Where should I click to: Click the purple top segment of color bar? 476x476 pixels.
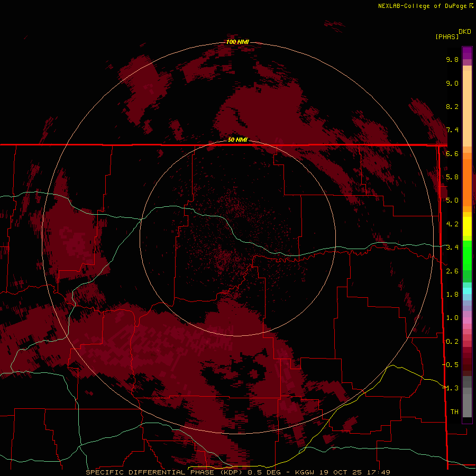click(x=467, y=53)
